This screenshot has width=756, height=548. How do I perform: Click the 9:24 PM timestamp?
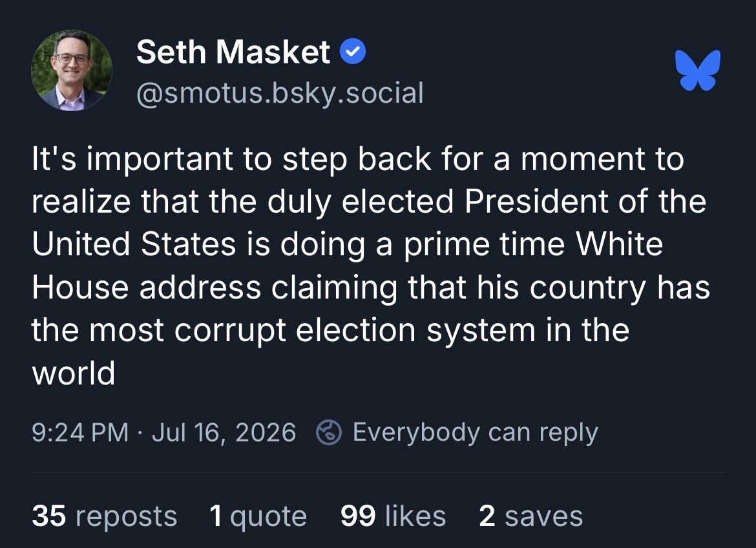pyautogui.click(x=80, y=432)
